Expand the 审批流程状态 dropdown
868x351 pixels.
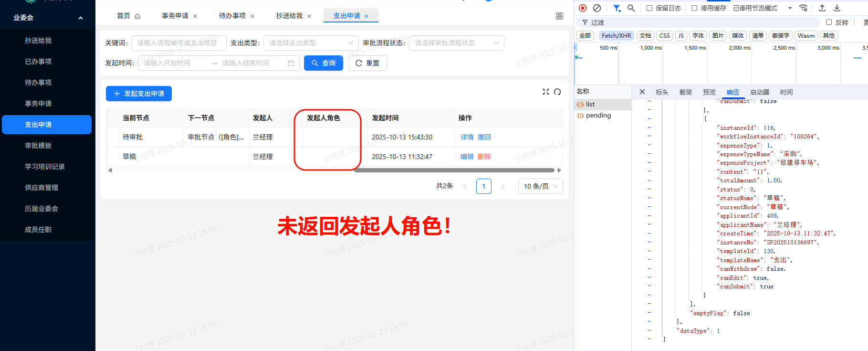[456, 43]
